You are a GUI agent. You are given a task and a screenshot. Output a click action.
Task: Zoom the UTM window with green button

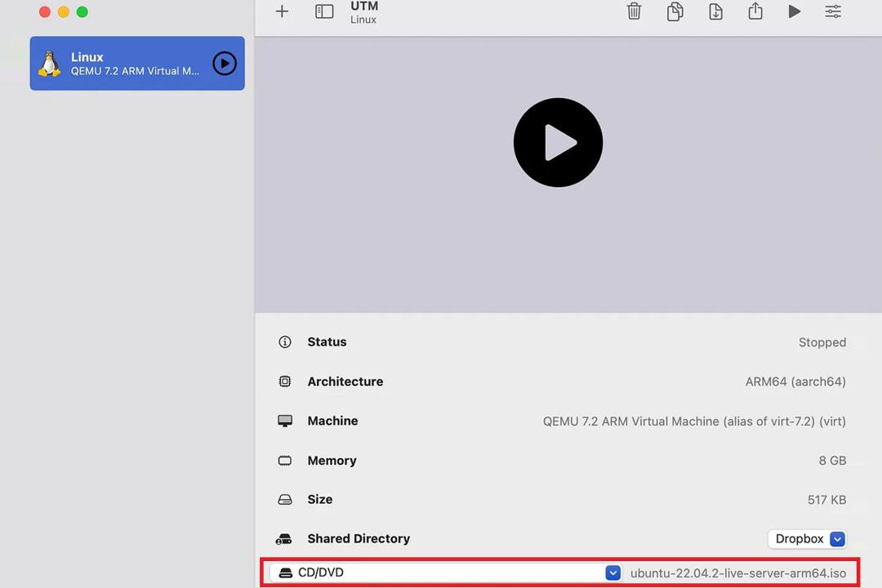[82, 11]
